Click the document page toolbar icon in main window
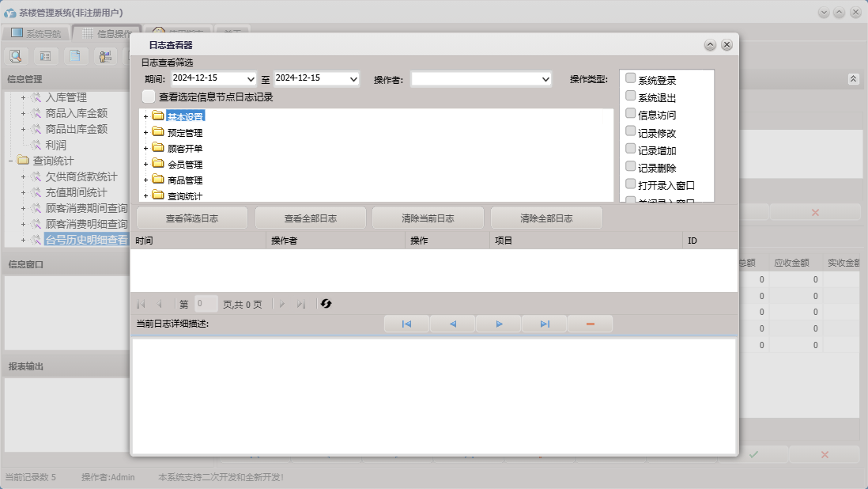868x489 pixels. [75, 56]
